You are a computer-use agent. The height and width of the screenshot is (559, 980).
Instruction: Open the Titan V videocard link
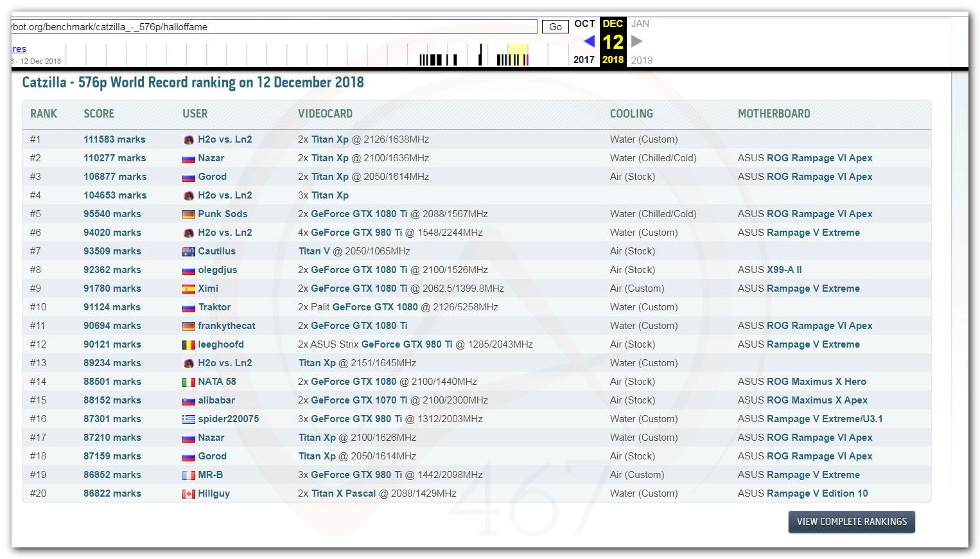[314, 251]
